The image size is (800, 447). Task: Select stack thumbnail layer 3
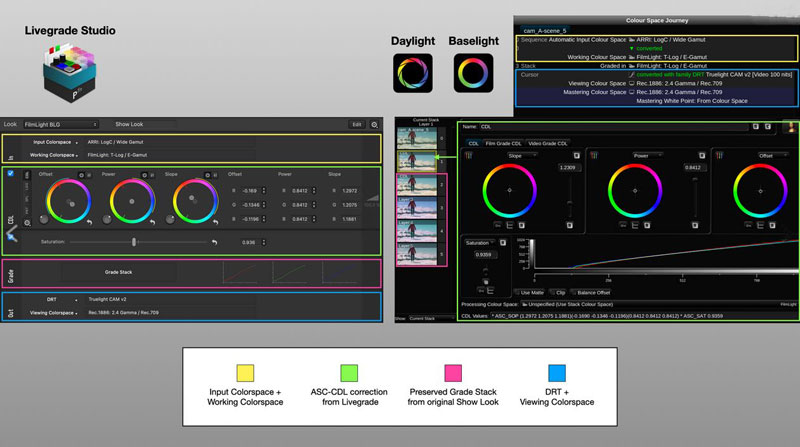[x=417, y=208]
